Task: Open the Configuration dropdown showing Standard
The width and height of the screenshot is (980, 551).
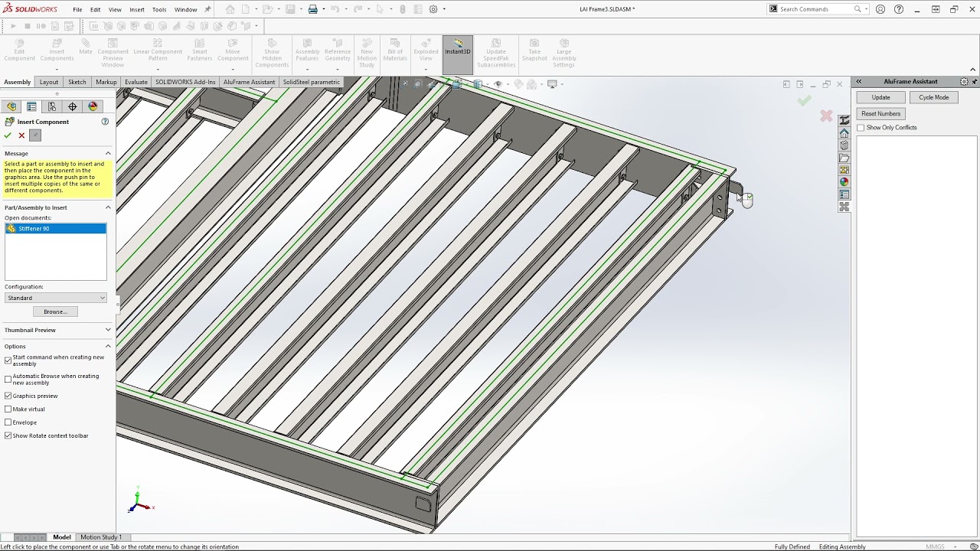Action: (56, 298)
